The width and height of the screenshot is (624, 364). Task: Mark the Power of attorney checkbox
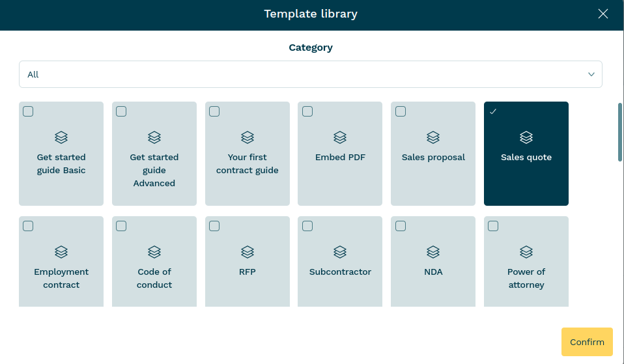pos(493,226)
